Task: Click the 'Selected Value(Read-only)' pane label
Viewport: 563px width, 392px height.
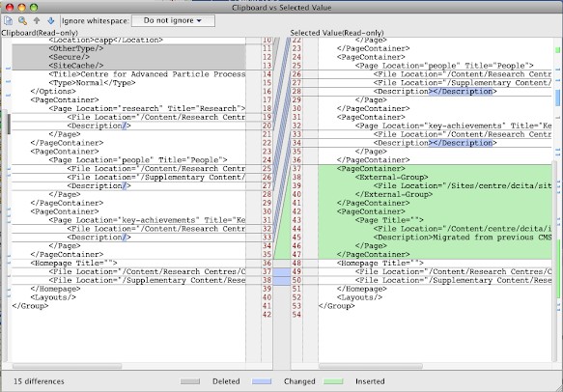Action: coord(337,33)
